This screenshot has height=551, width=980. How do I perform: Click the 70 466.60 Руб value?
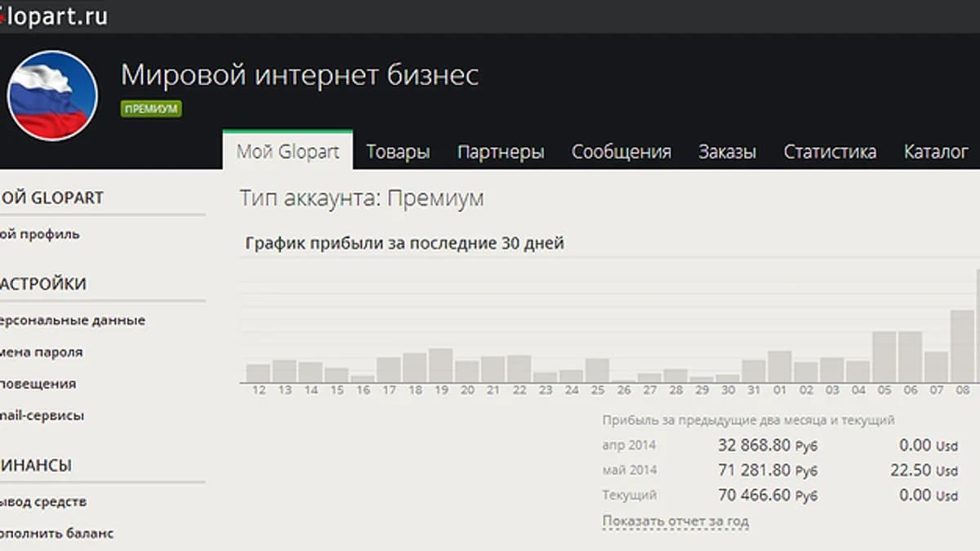tap(768, 495)
